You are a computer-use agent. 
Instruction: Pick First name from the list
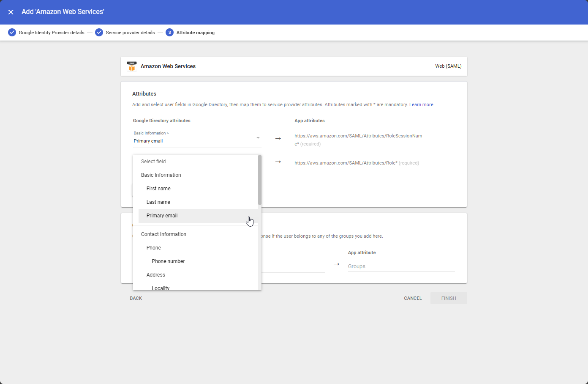(196, 189)
